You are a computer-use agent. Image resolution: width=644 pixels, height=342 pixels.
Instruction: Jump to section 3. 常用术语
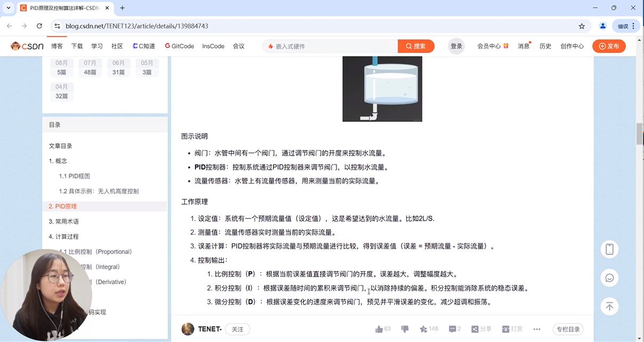(64, 221)
